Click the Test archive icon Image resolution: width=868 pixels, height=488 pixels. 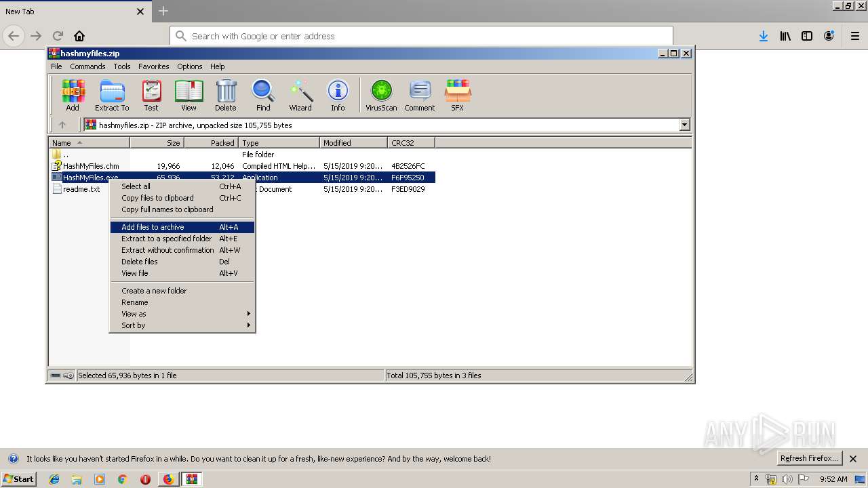click(x=151, y=95)
